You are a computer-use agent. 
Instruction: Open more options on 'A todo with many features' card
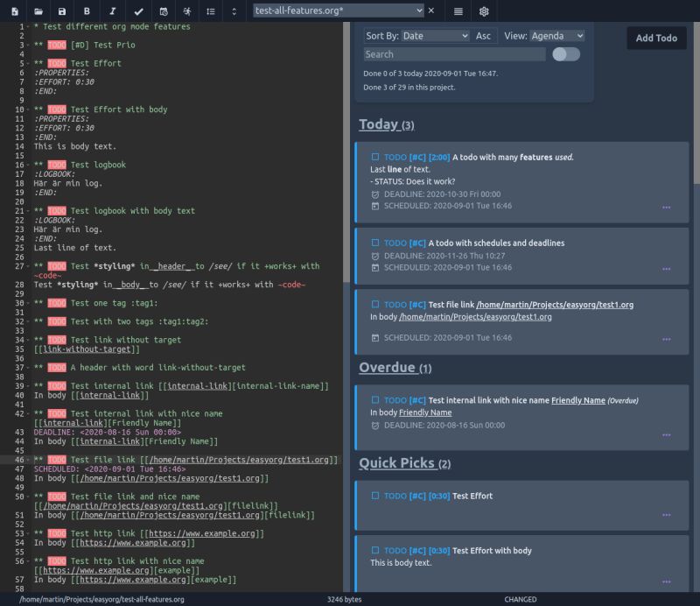pos(667,208)
